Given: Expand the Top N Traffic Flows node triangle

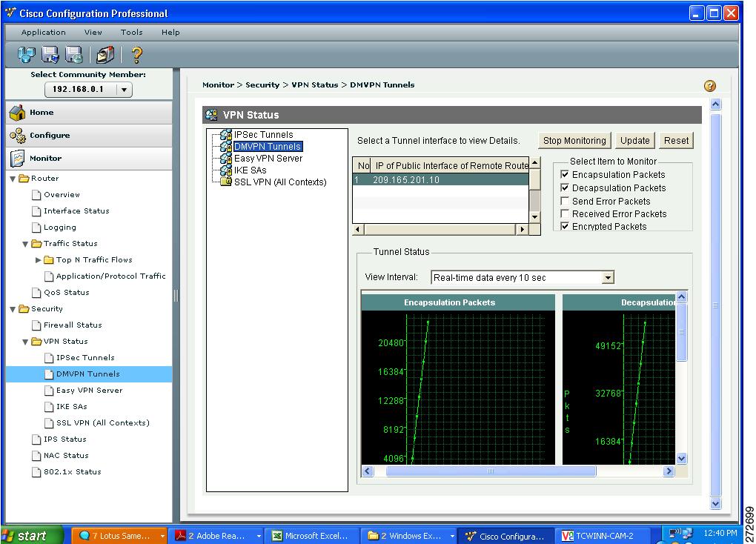Looking at the screenshot, I should pos(38,260).
